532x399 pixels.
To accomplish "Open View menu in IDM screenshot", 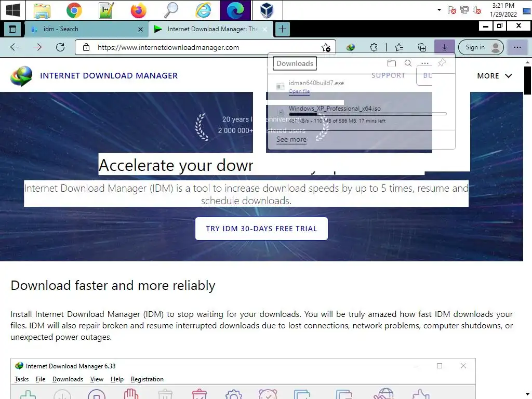I will coord(97,379).
